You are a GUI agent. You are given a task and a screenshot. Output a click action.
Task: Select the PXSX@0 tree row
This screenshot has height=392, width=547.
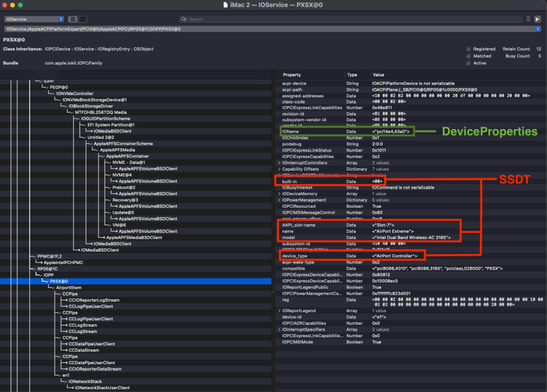[x=136, y=282]
